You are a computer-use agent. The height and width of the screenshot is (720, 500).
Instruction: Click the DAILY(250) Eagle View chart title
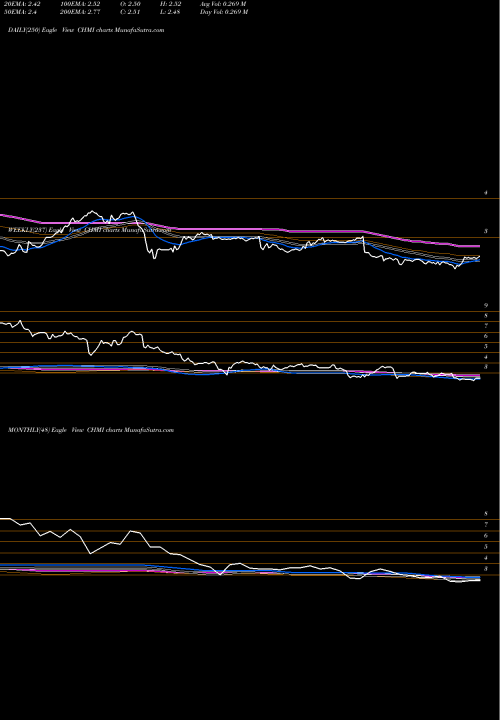86,30
